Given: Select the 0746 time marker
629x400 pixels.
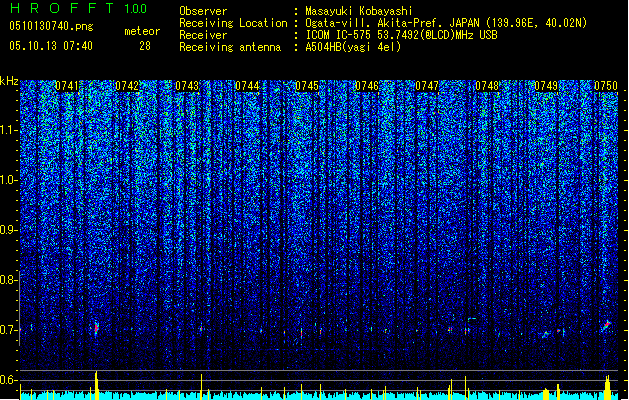Looking at the screenshot, I should pos(367,86).
